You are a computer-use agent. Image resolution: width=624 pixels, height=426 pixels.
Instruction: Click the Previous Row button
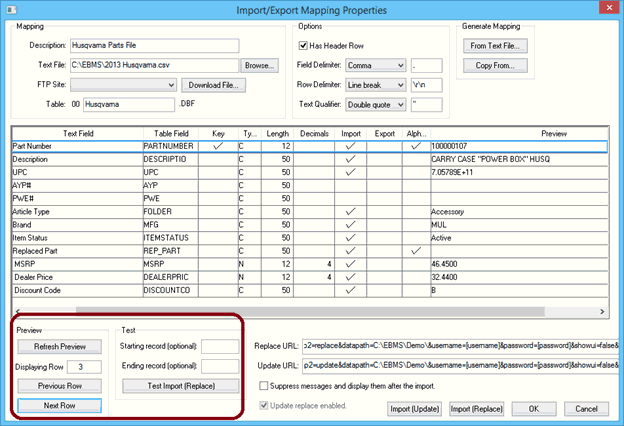coord(60,386)
